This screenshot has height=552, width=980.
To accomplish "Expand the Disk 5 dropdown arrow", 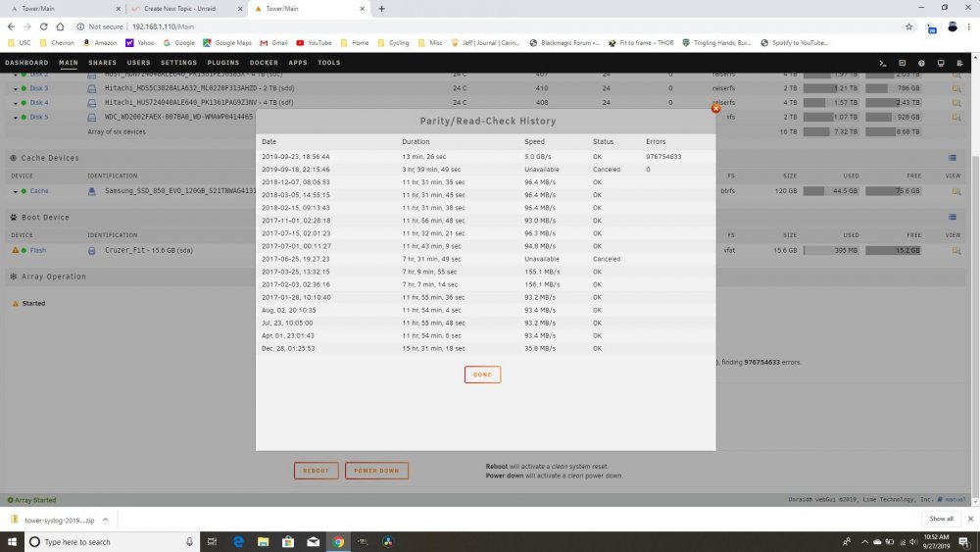I will [x=15, y=118].
